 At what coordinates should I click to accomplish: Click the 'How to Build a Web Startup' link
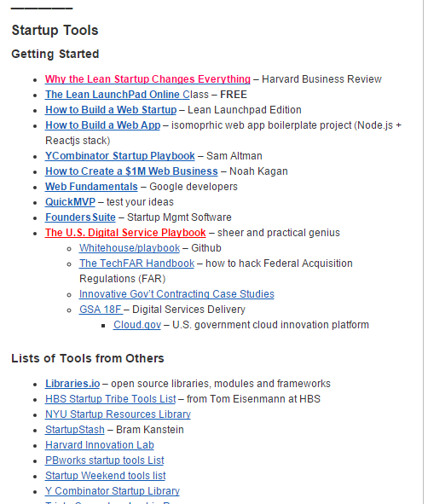pos(111,110)
